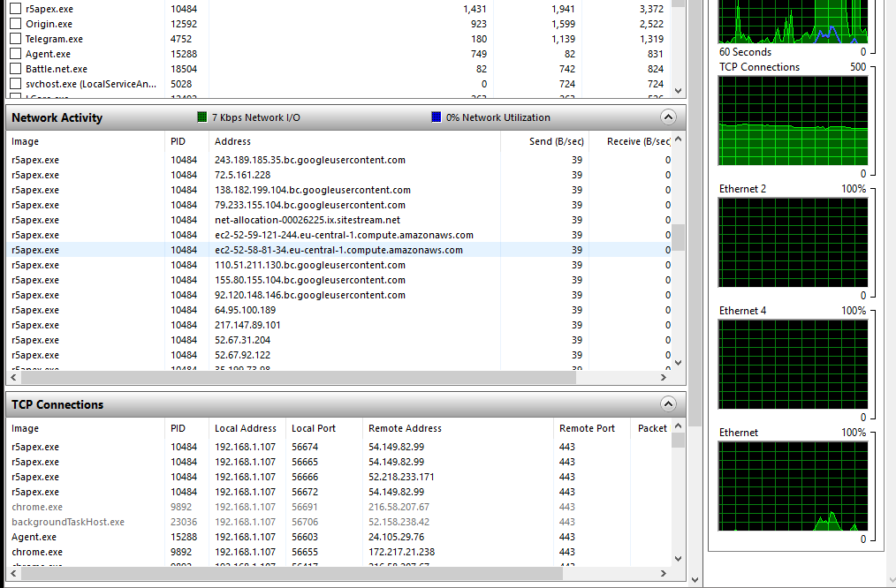896x588 pixels.
Task: Click the Network Activity vertical scrollbar thumb
Action: coord(678,237)
